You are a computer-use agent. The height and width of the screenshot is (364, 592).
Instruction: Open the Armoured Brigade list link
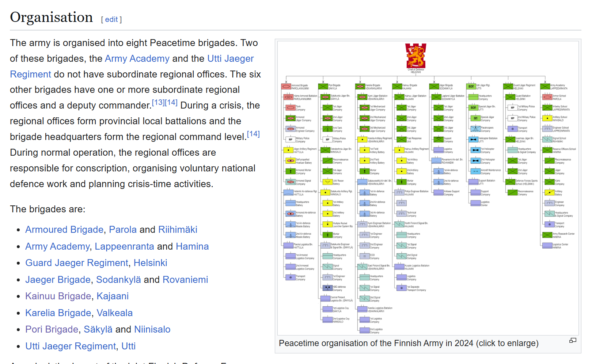tap(64, 230)
